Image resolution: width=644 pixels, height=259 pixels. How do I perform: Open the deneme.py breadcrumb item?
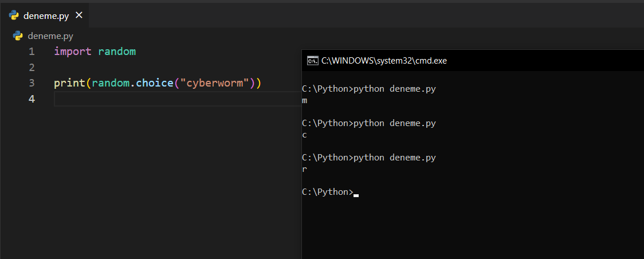pyautogui.click(x=50, y=36)
